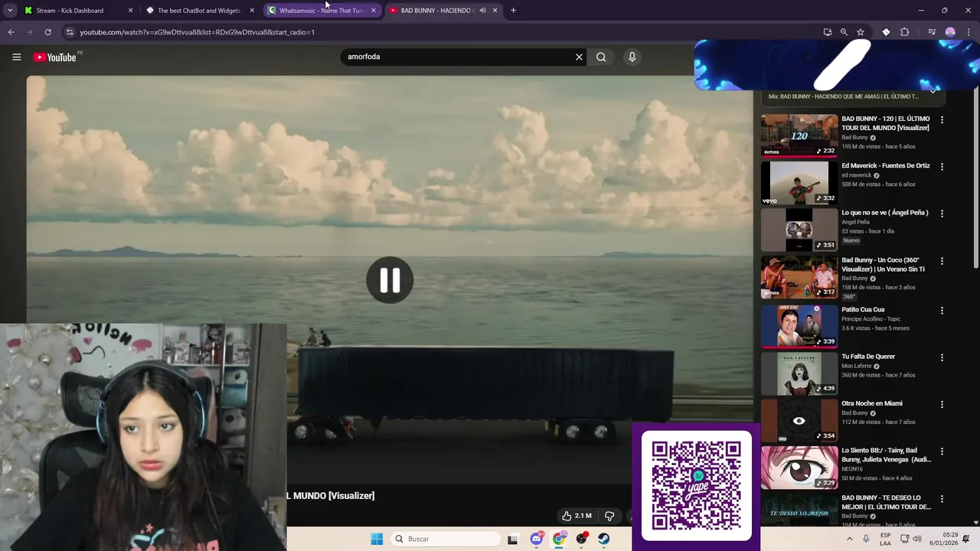This screenshot has height=551, width=980.
Task: Play Ed Maverick - Fuentes De Ortiz thumbnail
Action: (x=799, y=183)
